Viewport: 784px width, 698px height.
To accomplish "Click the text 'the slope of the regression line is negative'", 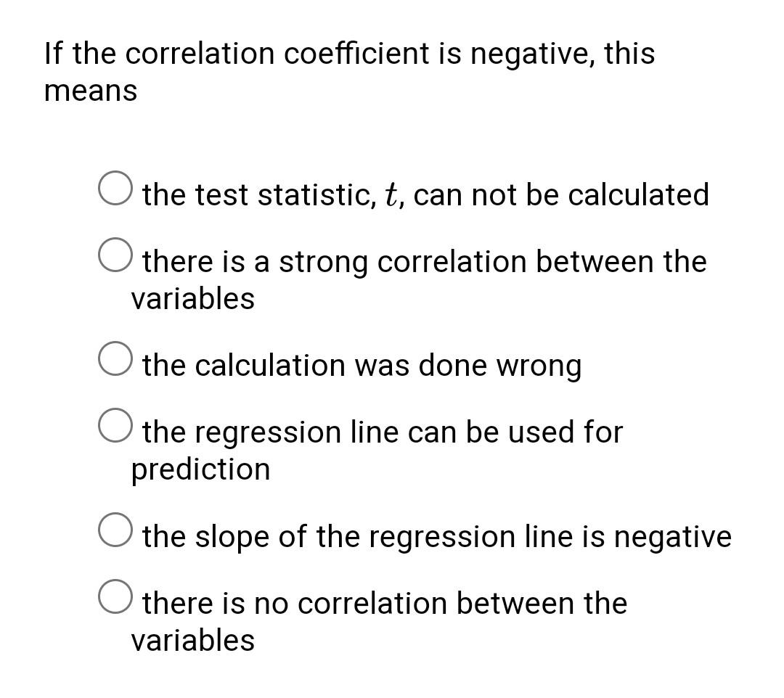I will (x=436, y=535).
